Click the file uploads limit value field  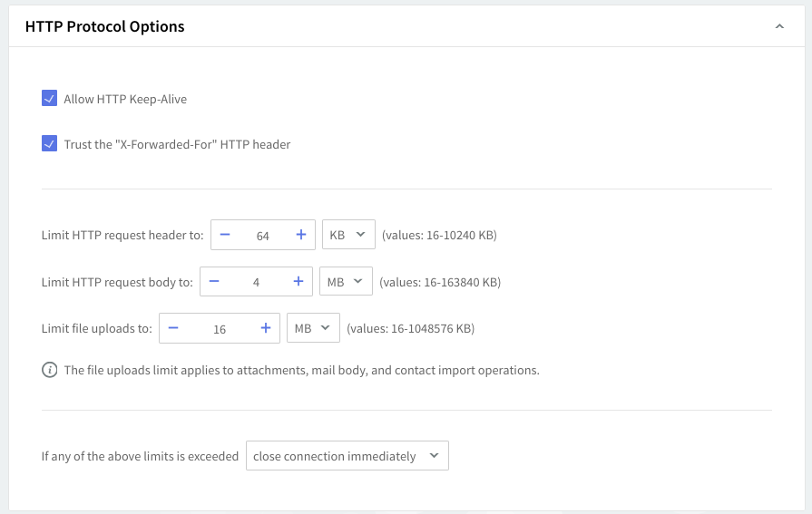pos(220,329)
